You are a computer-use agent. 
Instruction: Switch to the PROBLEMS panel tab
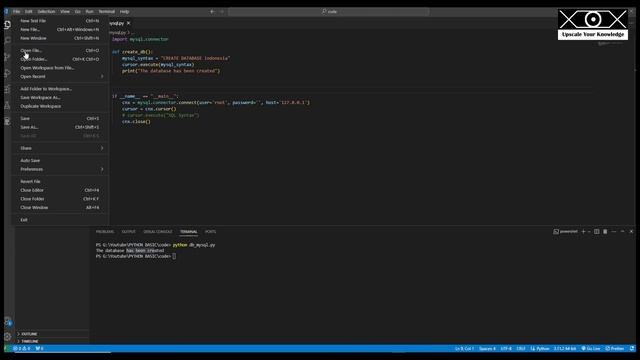tap(105, 231)
